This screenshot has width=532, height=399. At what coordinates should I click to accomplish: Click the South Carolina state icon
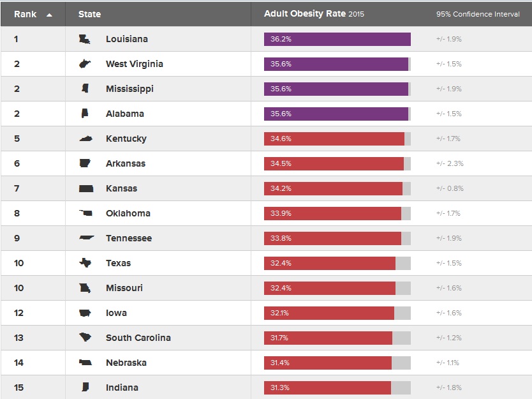[x=85, y=338]
